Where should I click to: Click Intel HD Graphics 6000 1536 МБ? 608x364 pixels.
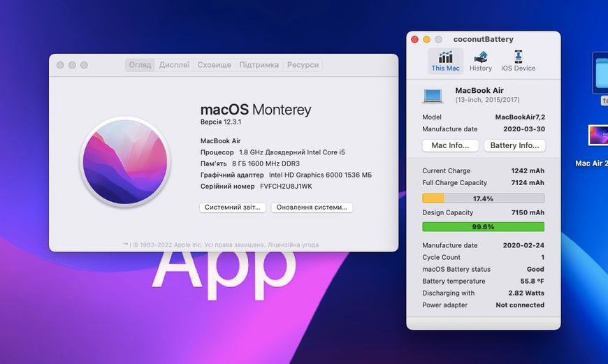pyautogui.click(x=320, y=175)
